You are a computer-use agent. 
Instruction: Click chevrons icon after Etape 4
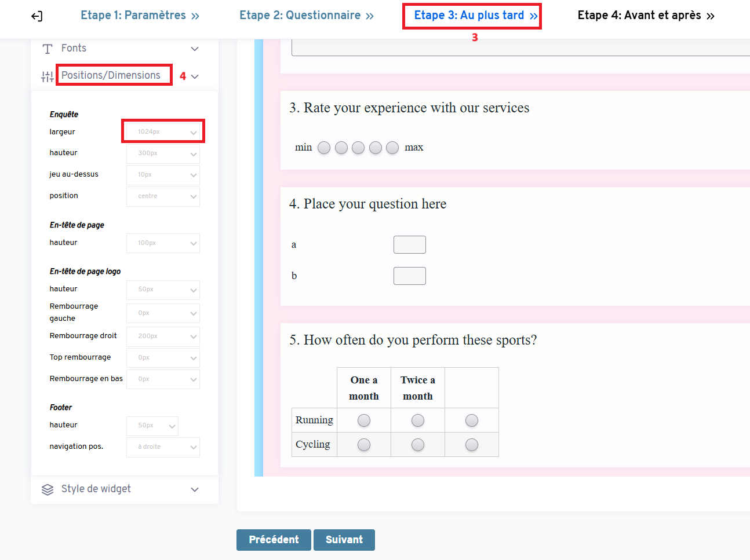tap(711, 16)
